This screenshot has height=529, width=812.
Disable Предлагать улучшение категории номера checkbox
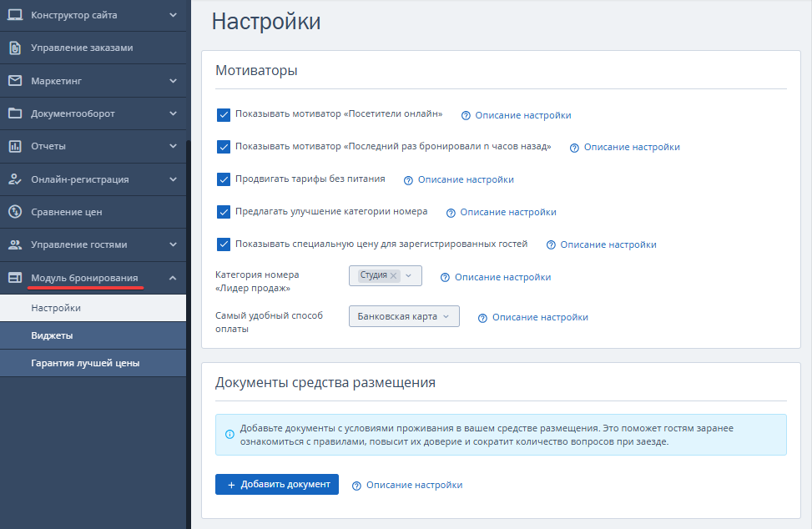224,212
